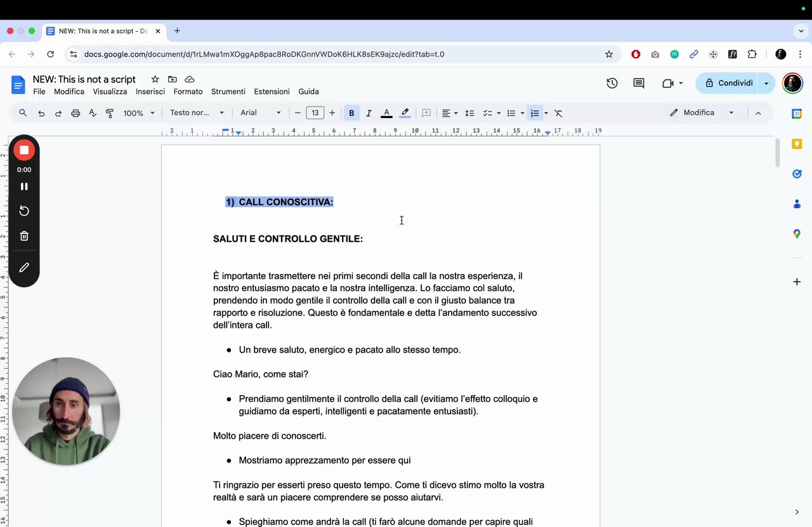Viewport: 812px width, 527px height.
Task: Open the Modifica editing mode dropdown
Action: tap(702, 113)
